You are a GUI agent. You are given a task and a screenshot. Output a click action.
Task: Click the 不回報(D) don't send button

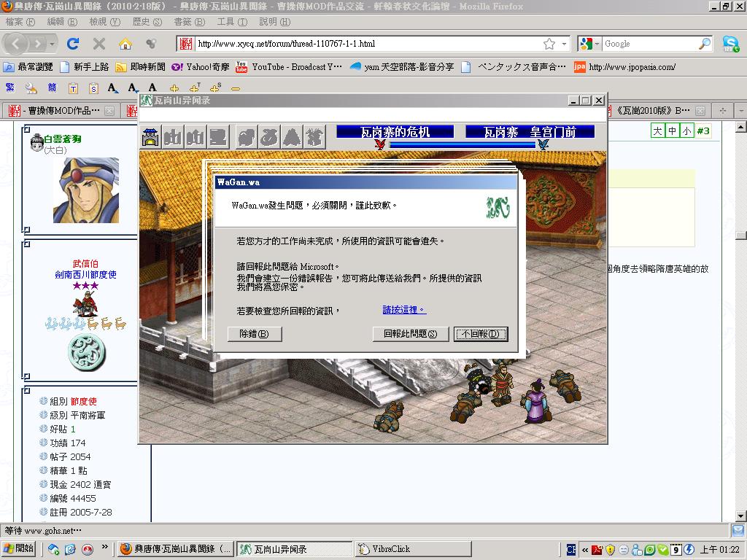coord(481,334)
